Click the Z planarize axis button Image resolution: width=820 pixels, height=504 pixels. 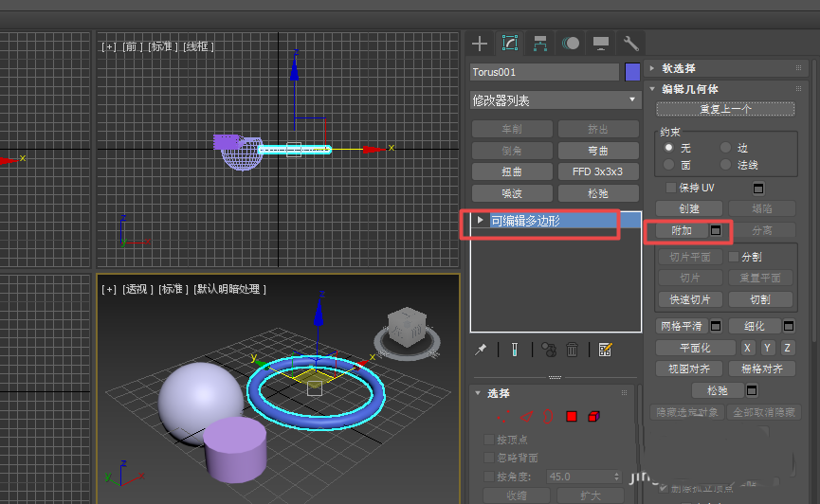[x=787, y=349]
